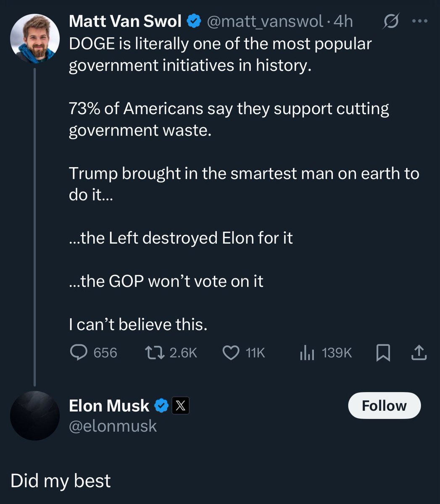The height and width of the screenshot is (504, 440).
Task: Click the Grok actions icon near the timestamp
Action: click(391, 21)
